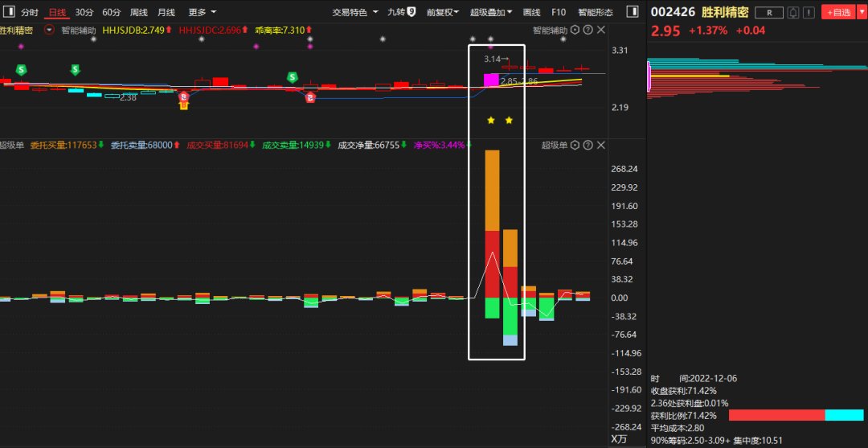Open help icon for 超级单 panel
868x448 pixels.
588,145
